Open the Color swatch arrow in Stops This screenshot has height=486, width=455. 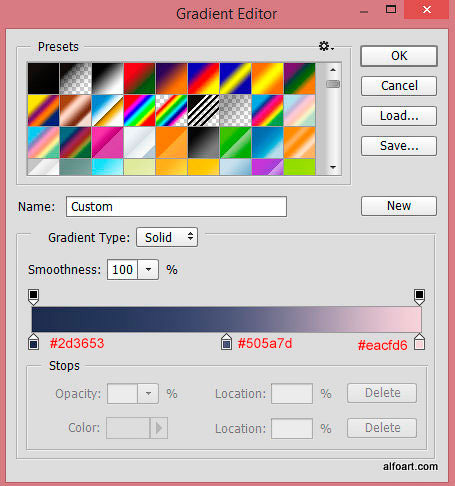point(159,428)
